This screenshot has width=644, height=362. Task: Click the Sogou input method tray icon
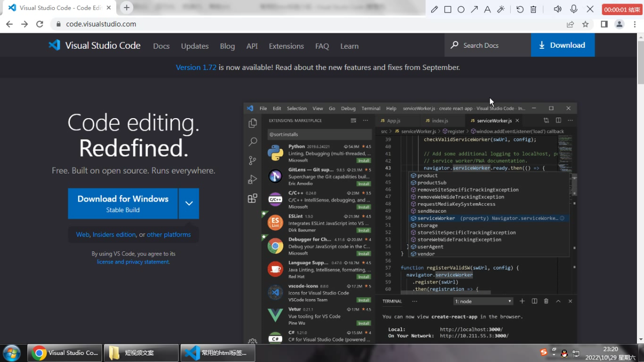pos(543,352)
